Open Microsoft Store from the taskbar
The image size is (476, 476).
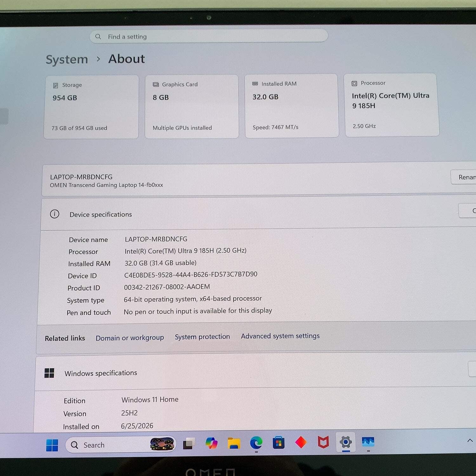(x=278, y=443)
